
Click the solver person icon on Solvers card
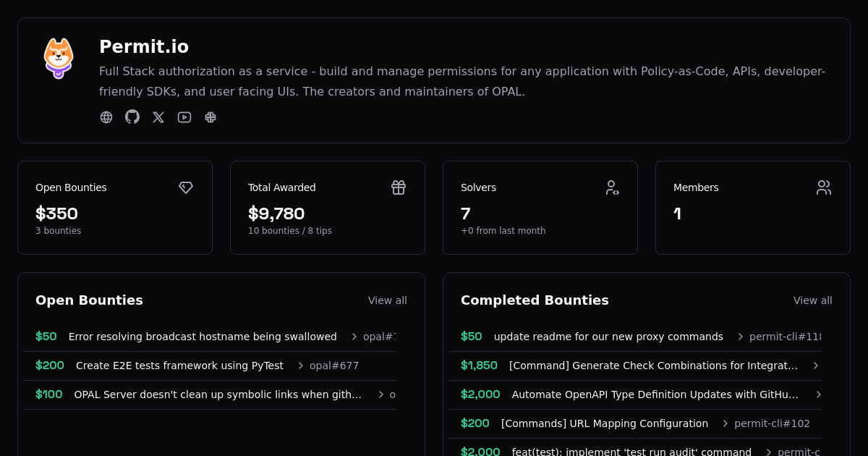(613, 187)
